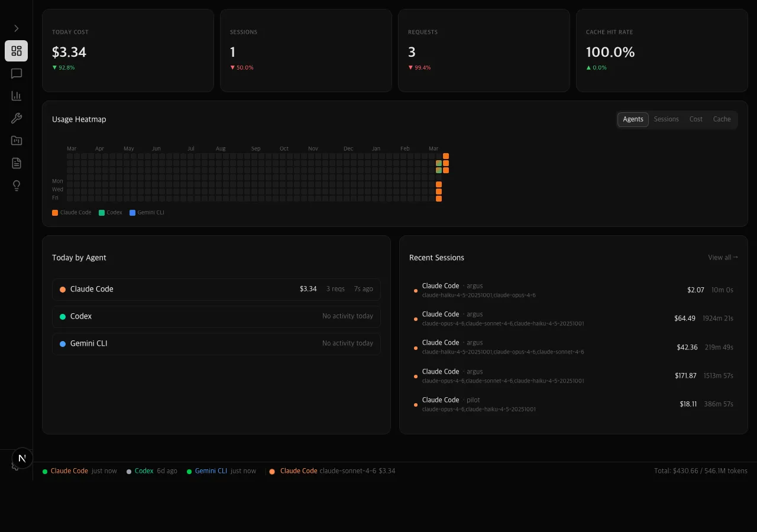The width and height of the screenshot is (757, 532).
Task: Click the gray status dot before Codex in footer
Action: point(129,472)
